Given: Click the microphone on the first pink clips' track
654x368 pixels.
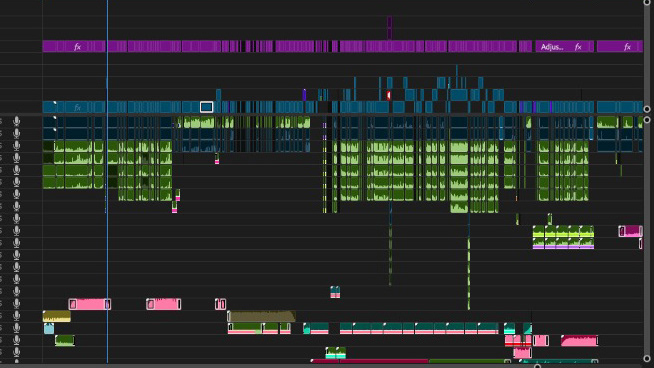Looking at the screenshot, I should [17, 303].
